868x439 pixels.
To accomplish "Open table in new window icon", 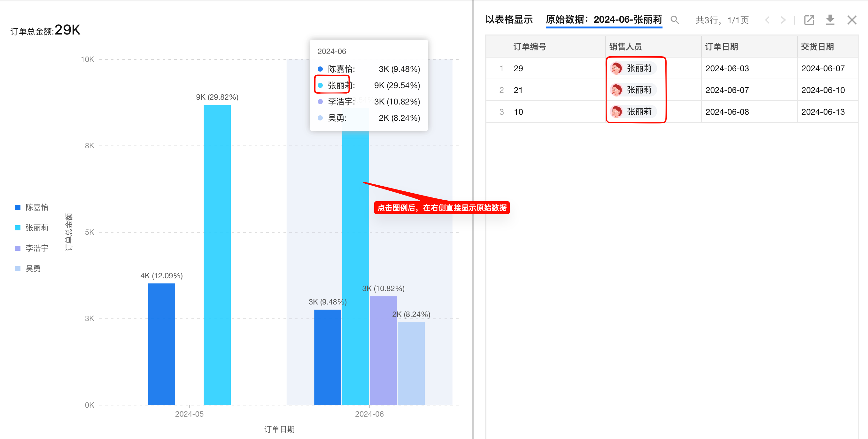I will [809, 20].
